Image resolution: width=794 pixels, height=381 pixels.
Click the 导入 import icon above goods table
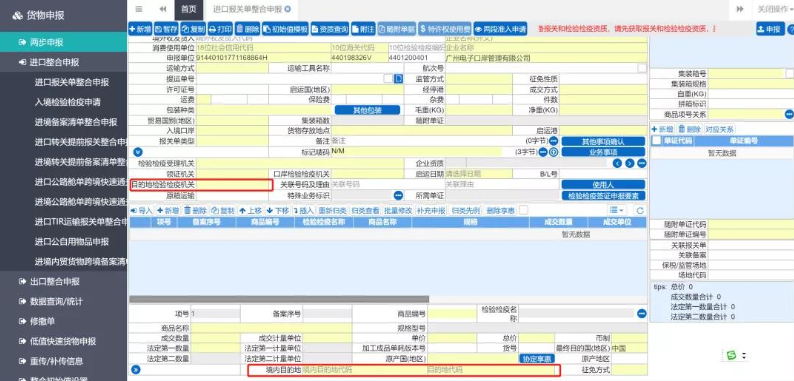(142, 210)
